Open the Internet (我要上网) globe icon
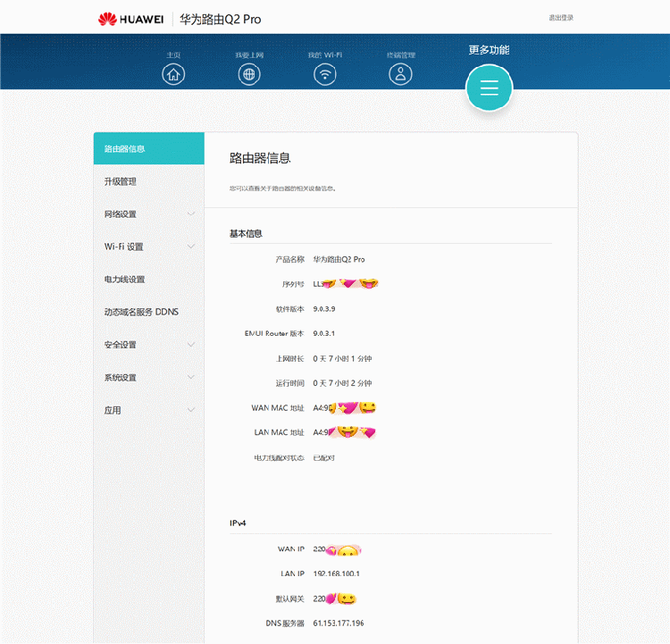 pyautogui.click(x=249, y=74)
